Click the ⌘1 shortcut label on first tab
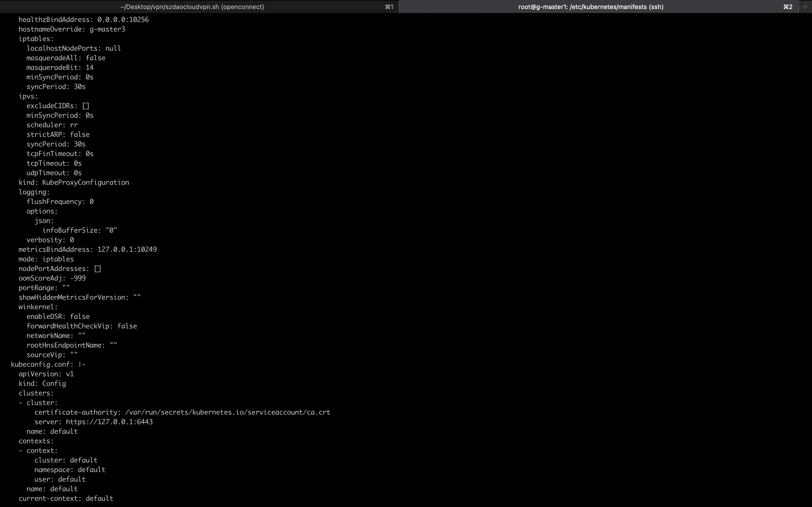This screenshot has width=812, height=507. [x=389, y=7]
